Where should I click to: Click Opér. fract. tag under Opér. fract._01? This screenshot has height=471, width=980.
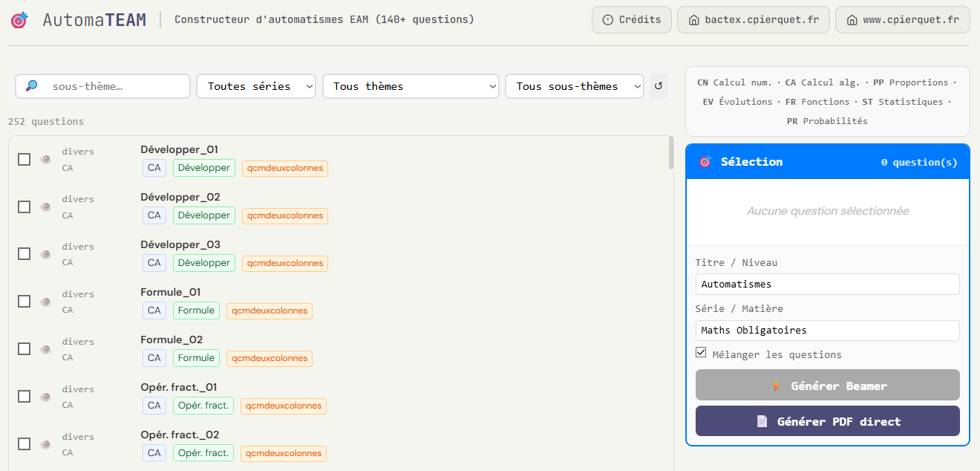pyautogui.click(x=203, y=406)
